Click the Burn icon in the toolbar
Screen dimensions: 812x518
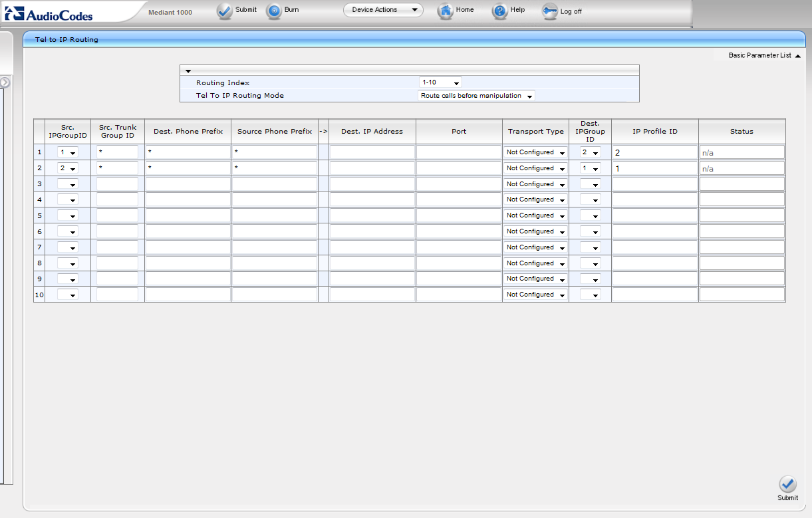[274, 11]
